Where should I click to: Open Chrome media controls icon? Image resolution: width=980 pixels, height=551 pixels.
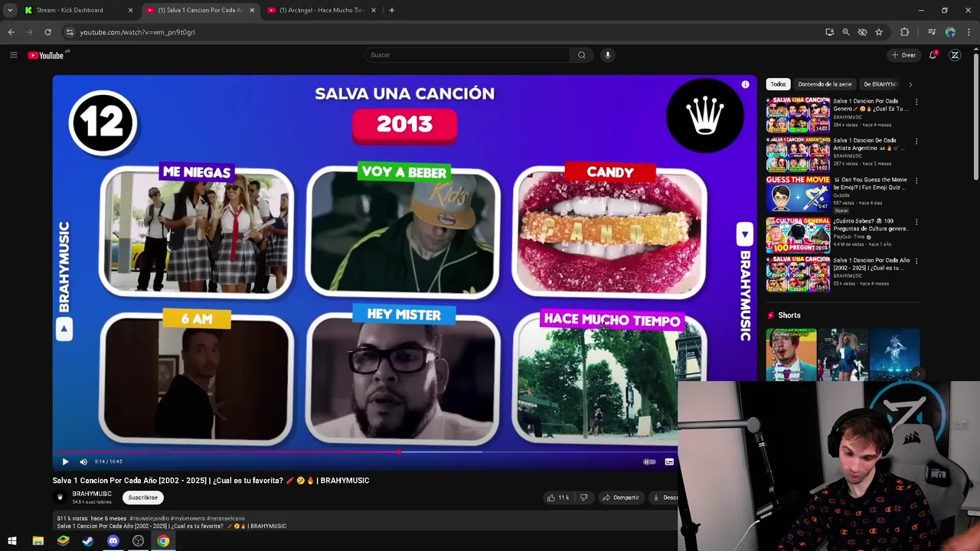932,32
